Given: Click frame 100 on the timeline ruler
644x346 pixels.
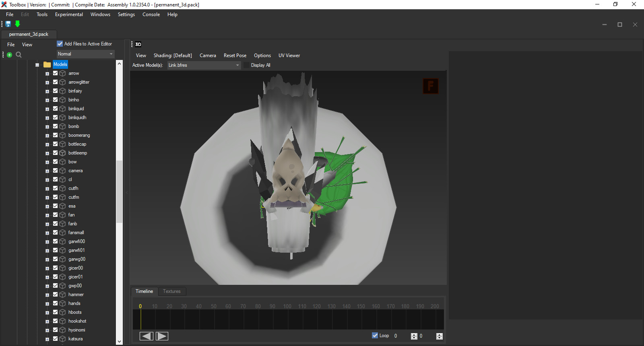Looking at the screenshot, I should (287, 306).
